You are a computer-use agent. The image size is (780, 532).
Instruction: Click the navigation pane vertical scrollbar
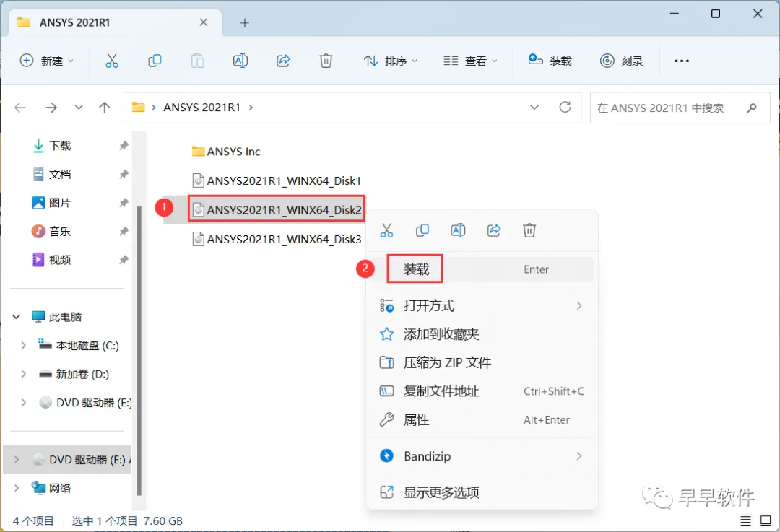coord(139,351)
